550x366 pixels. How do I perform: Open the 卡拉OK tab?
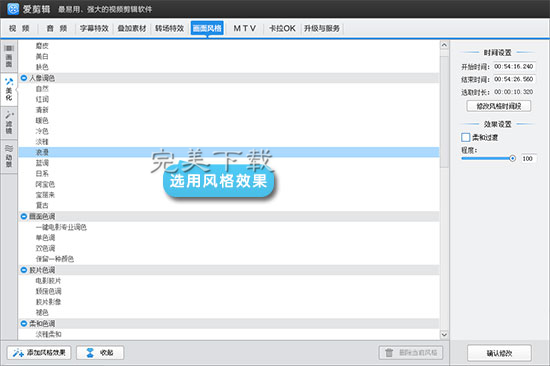click(x=282, y=28)
